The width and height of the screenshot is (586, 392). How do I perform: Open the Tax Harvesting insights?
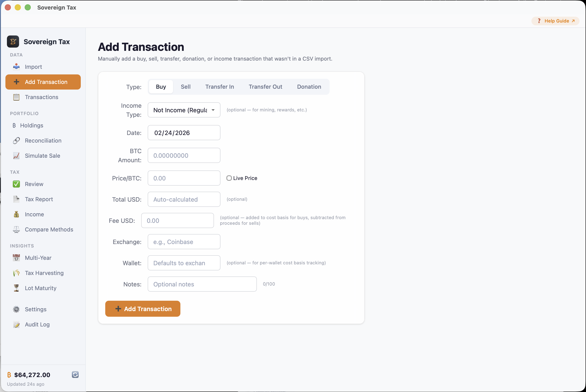[x=44, y=273]
